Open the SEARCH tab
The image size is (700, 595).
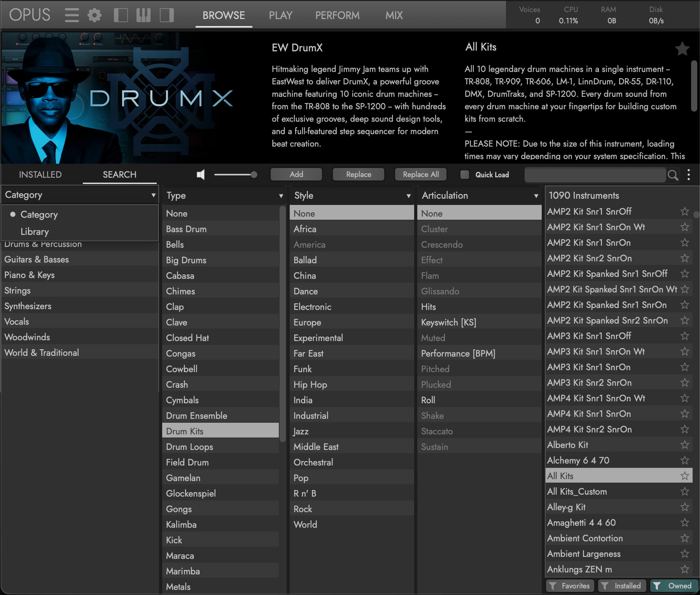tap(119, 175)
